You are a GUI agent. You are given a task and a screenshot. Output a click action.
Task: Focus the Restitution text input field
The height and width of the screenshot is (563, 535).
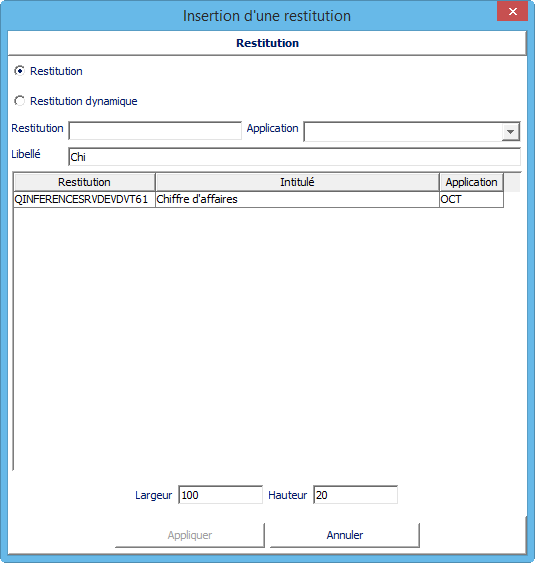[x=155, y=131]
